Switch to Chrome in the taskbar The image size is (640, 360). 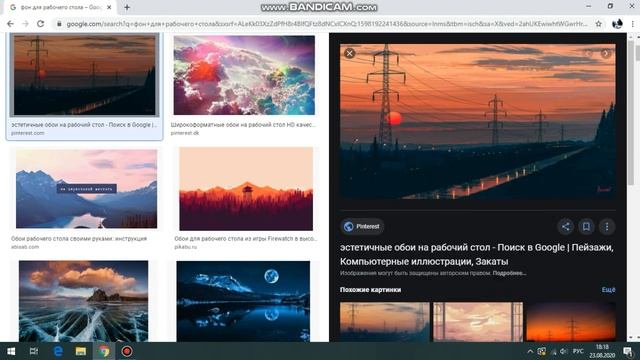click(x=104, y=351)
